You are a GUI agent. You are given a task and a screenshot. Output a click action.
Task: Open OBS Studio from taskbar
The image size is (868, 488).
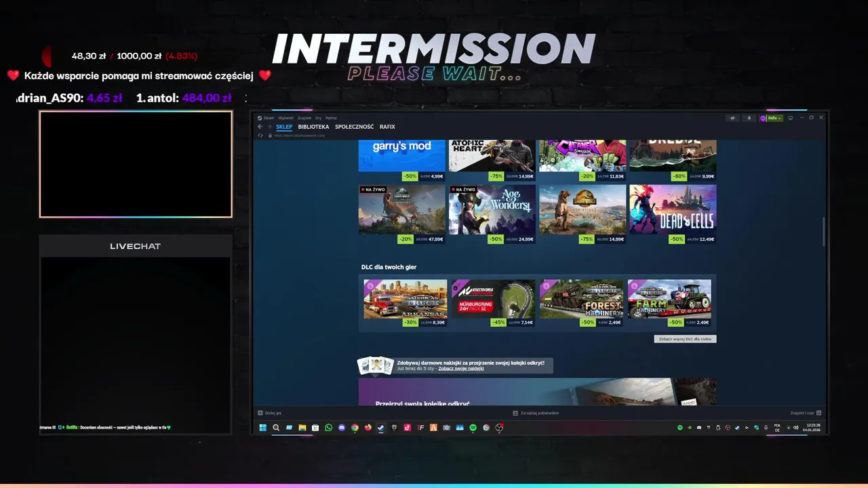coord(499,428)
